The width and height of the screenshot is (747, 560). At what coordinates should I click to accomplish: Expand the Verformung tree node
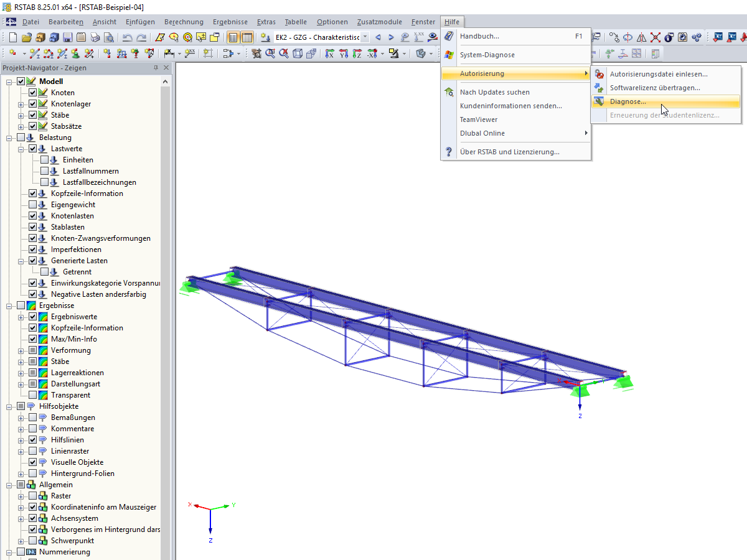click(21, 350)
